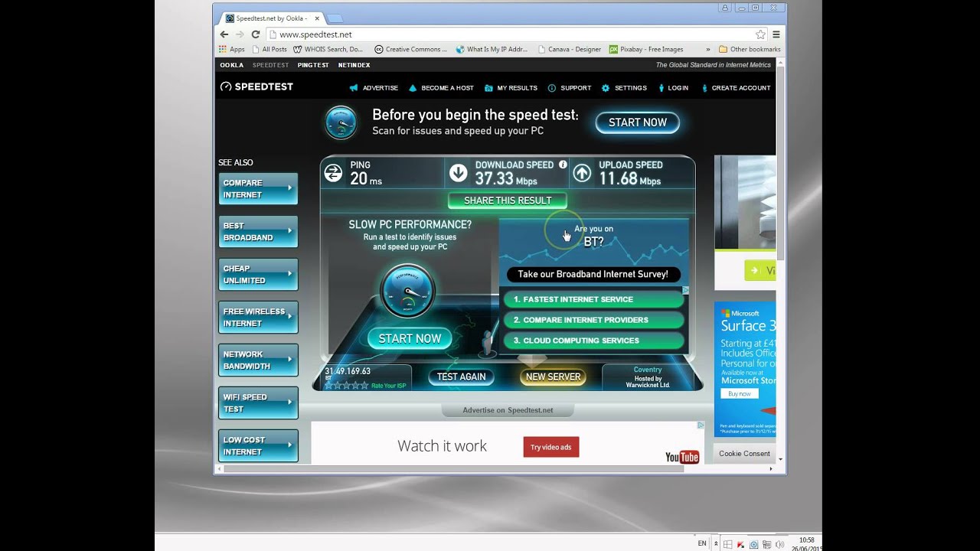Click Try video ads red button

pyautogui.click(x=550, y=447)
